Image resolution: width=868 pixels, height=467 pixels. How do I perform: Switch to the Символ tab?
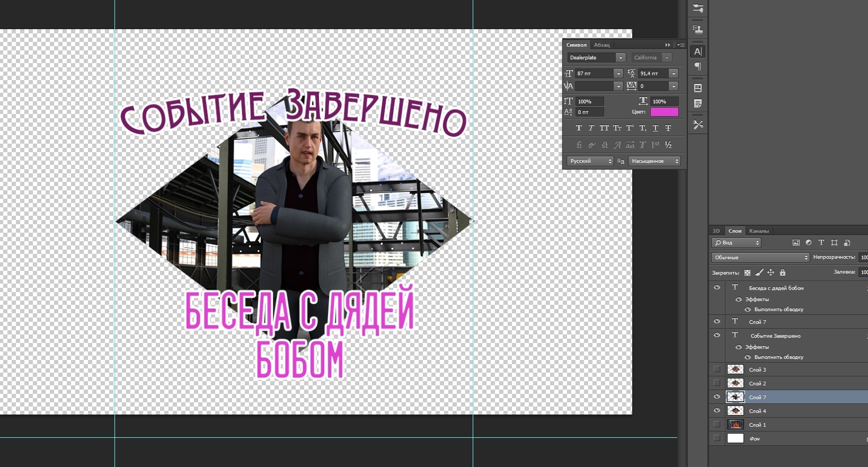[x=577, y=45]
